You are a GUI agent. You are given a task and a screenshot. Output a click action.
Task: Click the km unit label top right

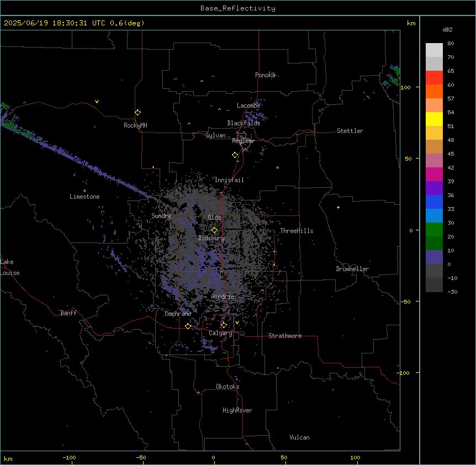pyautogui.click(x=411, y=23)
